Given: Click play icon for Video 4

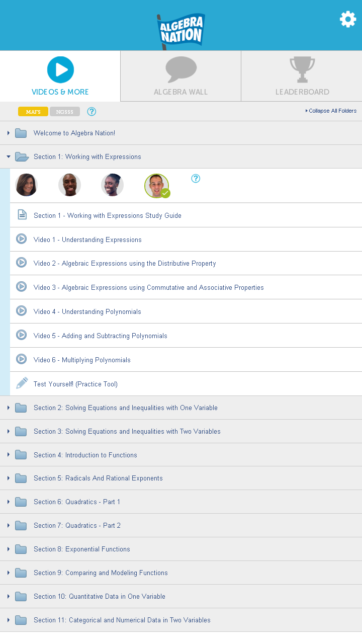Looking at the screenshot, I should 21,310.
